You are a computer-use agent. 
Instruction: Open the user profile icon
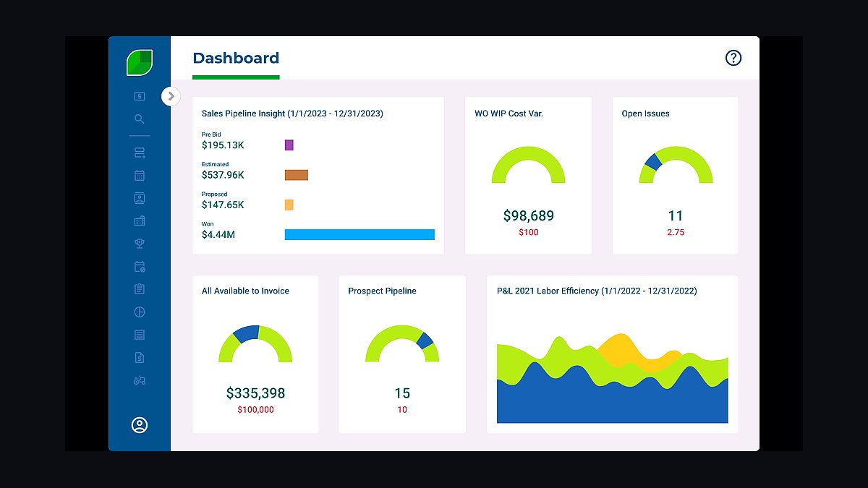(x=140, y=425)
